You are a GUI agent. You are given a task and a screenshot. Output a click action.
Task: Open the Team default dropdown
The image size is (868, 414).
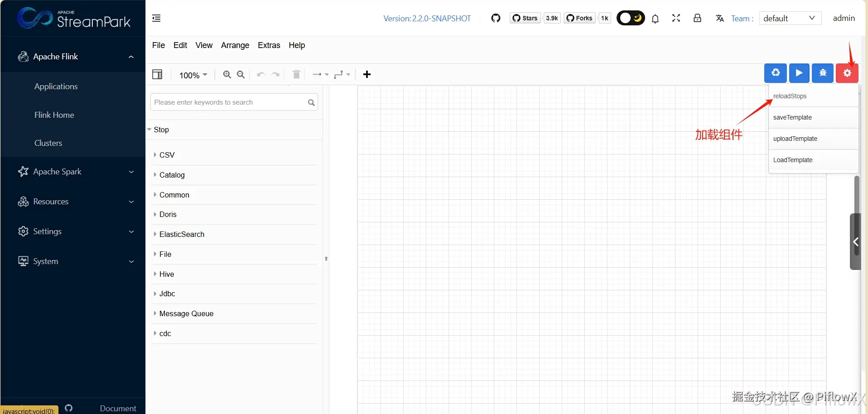click(790, 18)
